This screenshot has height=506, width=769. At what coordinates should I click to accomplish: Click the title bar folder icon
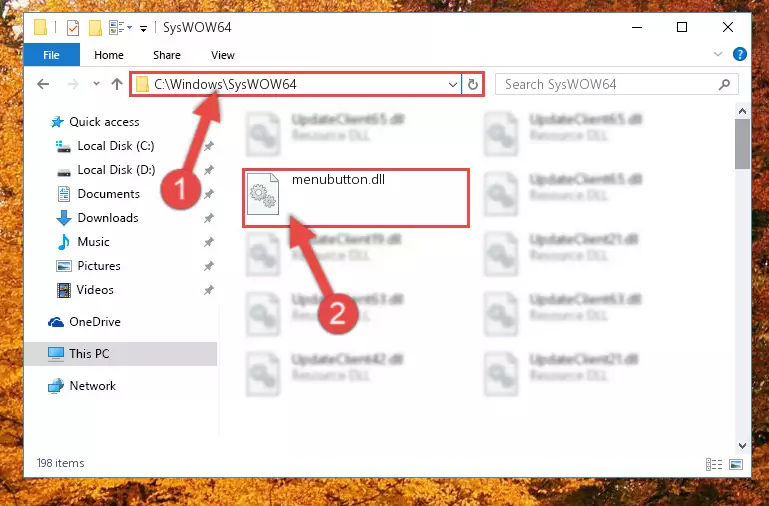[x=41, y=27]
